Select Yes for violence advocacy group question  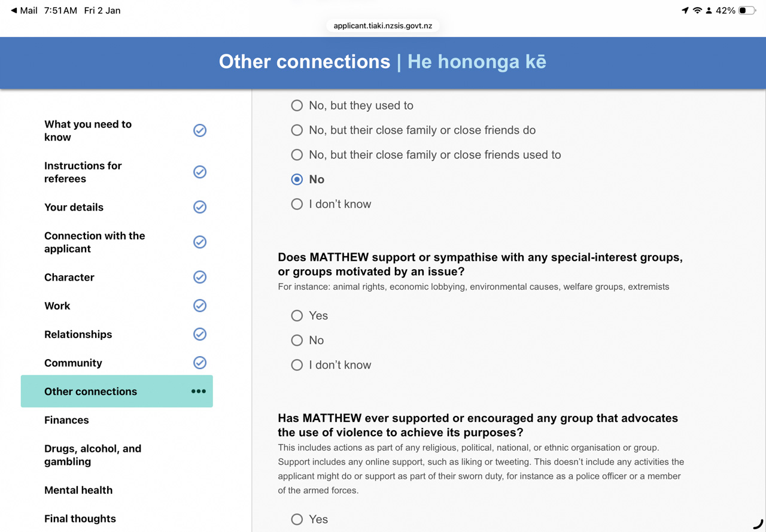coord(297,519)
